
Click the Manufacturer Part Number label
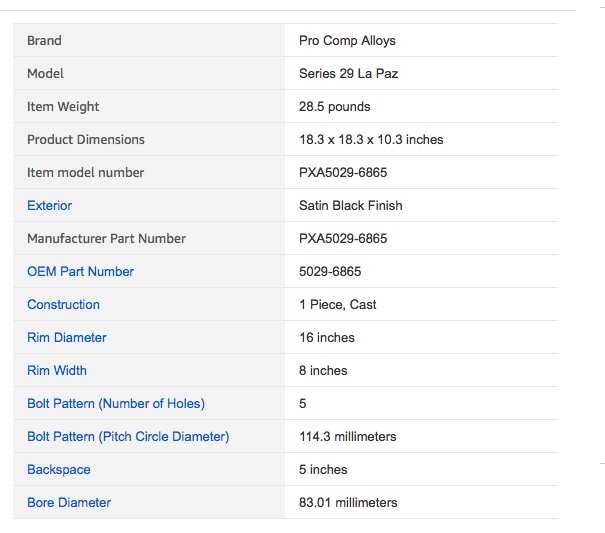coord(106,238)
